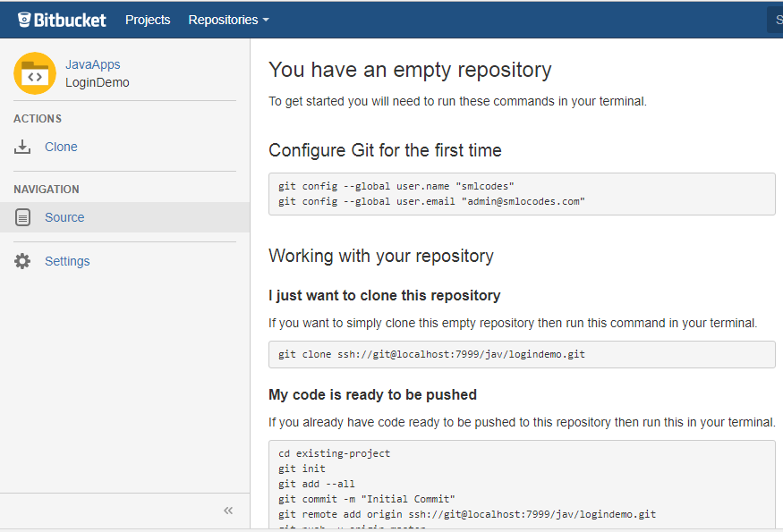783x532 pixels.
Task: Click the Bitbucket bucket logo icon
Action: coord(24,20)
